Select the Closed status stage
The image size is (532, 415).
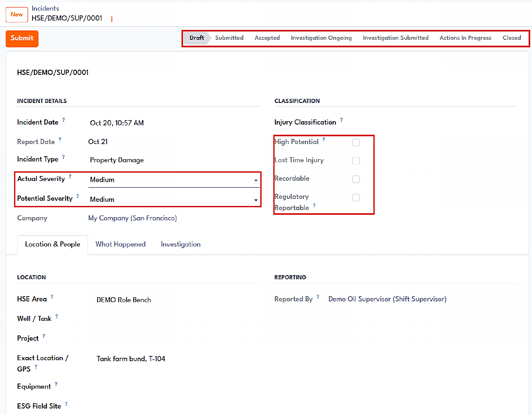point(511,38)
